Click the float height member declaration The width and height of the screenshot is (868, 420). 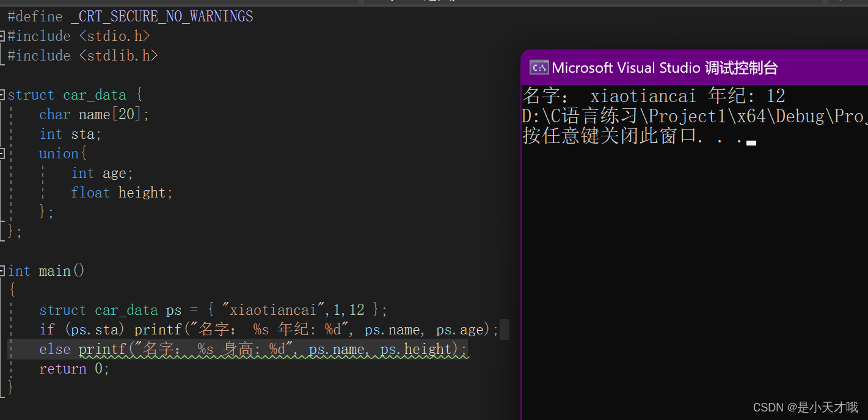pyautogui.click(x=122, y=193)
